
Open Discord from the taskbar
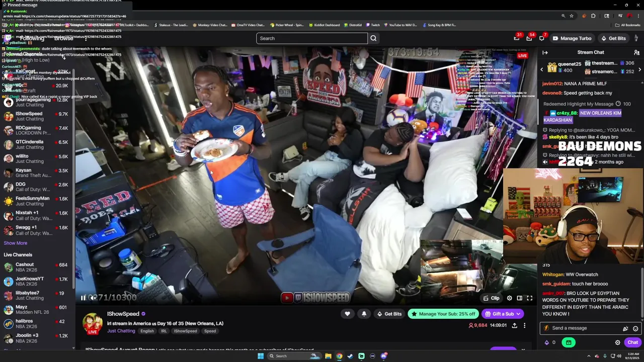click(383, 356)
